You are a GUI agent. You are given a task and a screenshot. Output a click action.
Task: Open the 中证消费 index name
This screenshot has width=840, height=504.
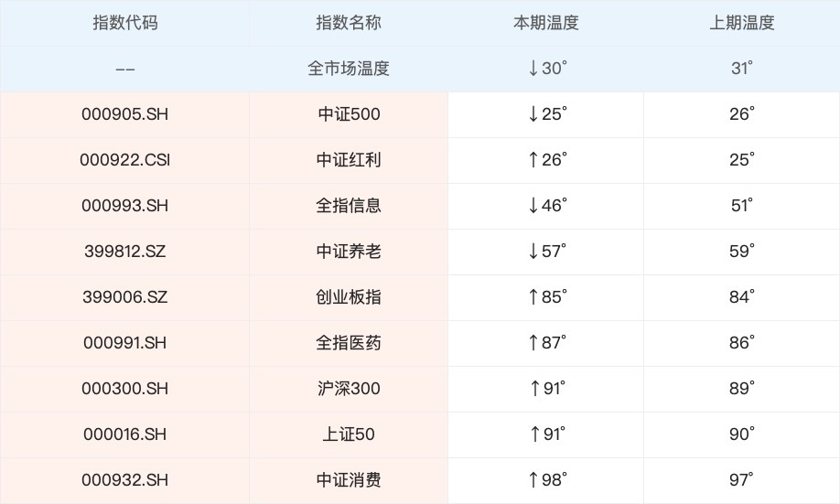[x=348, y=480]
